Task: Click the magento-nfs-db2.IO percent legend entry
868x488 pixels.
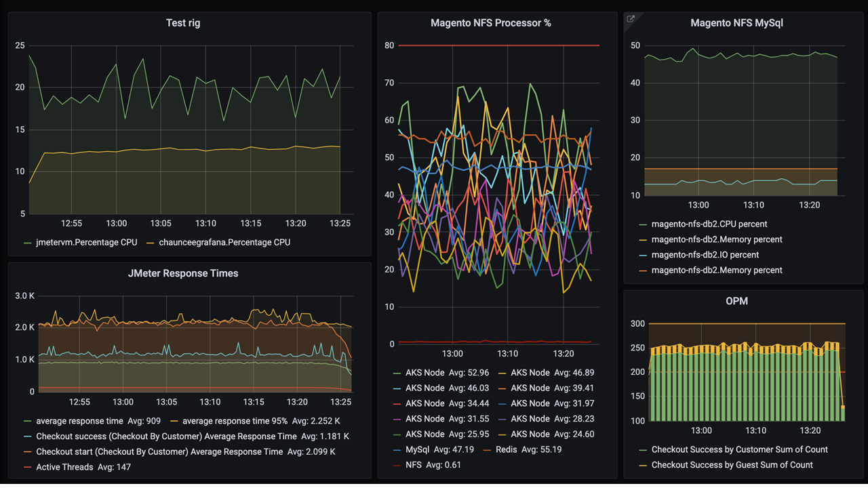Action: click(698, 255)
